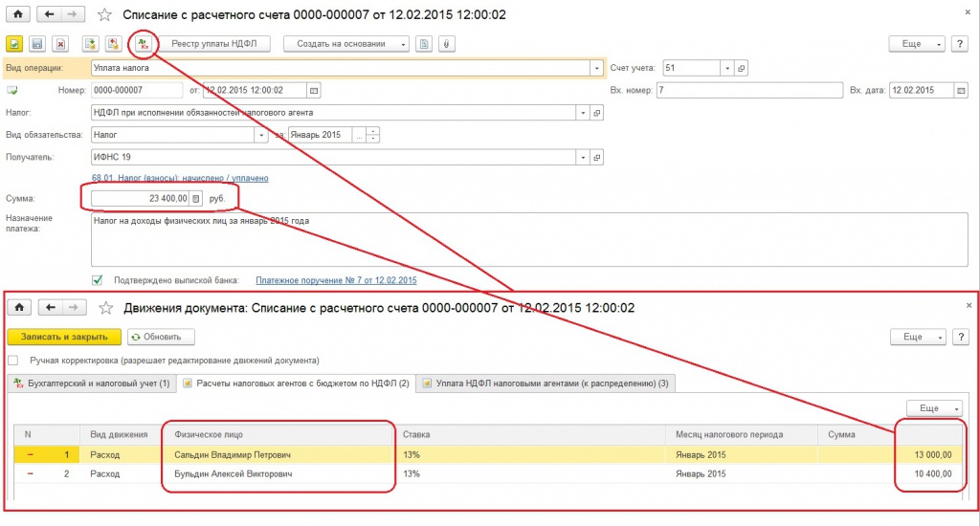This screenshot has height=526, width=980.
Task: Open the Создать на основании dropdown
Action: tap(346, 44)
